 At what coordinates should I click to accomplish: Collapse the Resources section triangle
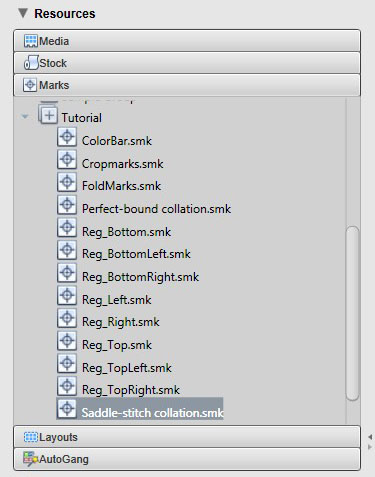[23, 13]
